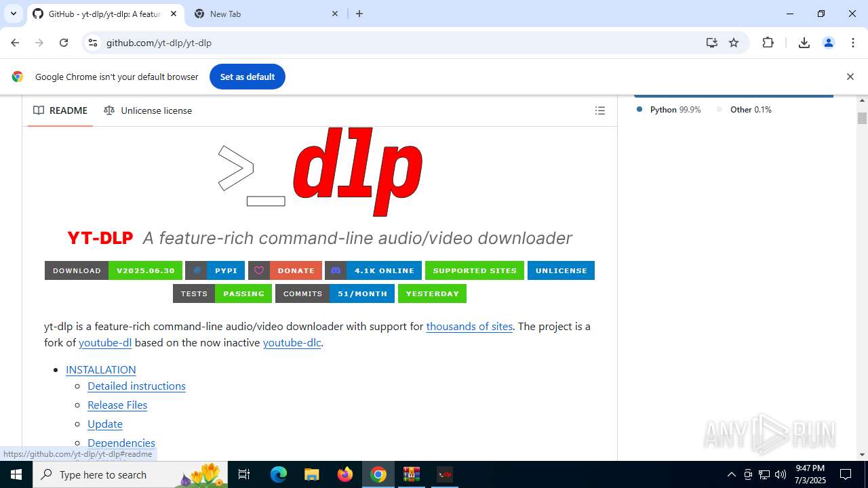Dismiss the default browser notification bar
This screenshot has height=488, width=868.
pos(850,77)
